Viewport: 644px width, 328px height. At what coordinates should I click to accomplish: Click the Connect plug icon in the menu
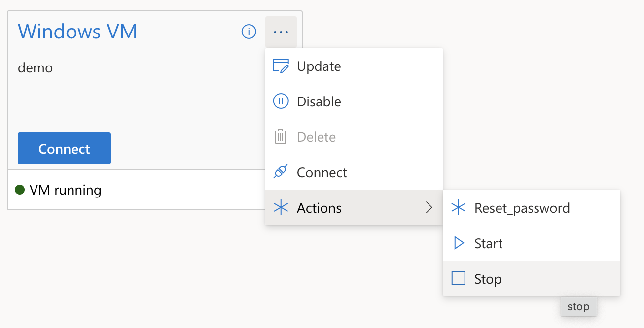pos(281,172)
